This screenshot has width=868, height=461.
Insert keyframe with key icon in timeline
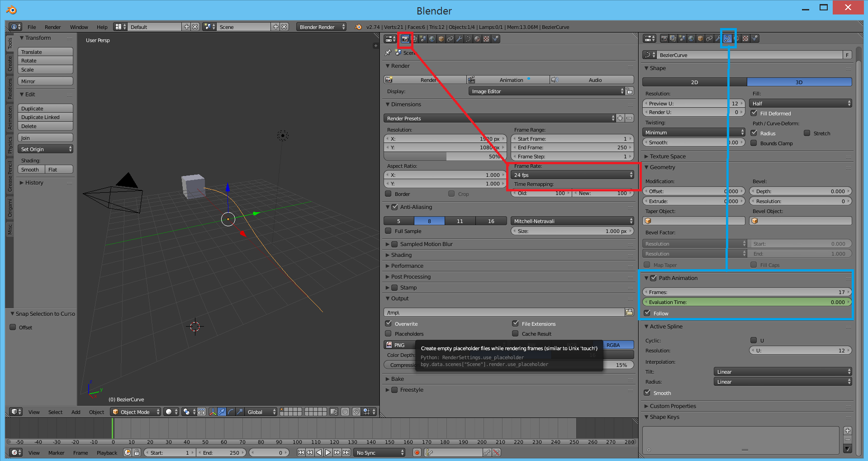487,452
